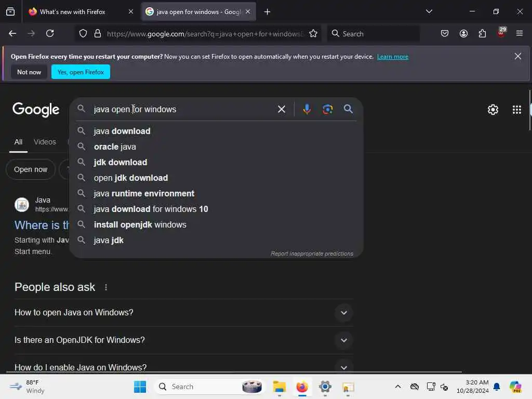Go back to previous page
Screen dimensions: 532x399
tap(12, 34)
